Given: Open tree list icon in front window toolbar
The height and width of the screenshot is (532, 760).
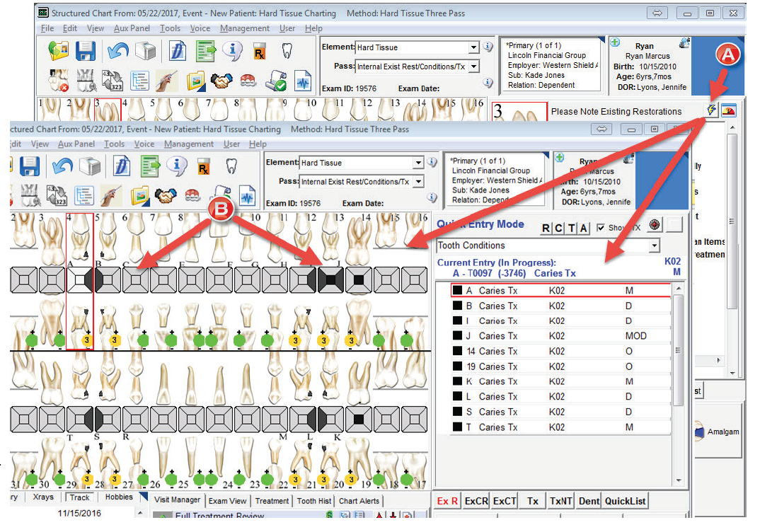Looking at the screenshot, I should coord(84,196).
